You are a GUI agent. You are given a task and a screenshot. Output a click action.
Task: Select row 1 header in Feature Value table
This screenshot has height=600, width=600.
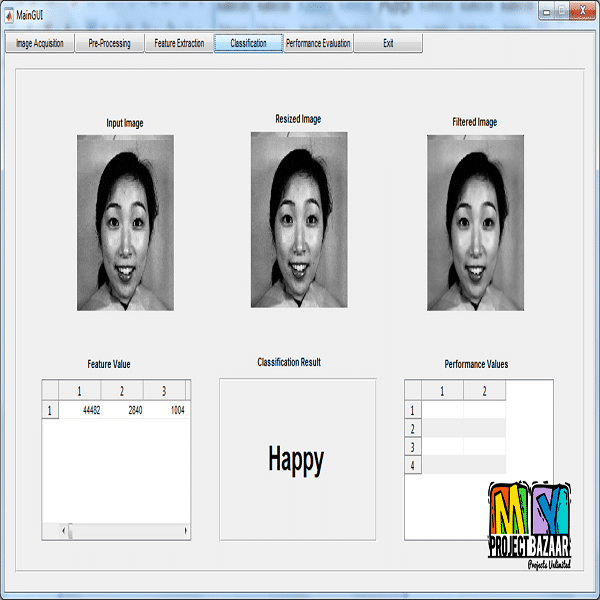(x=50, y=411)
